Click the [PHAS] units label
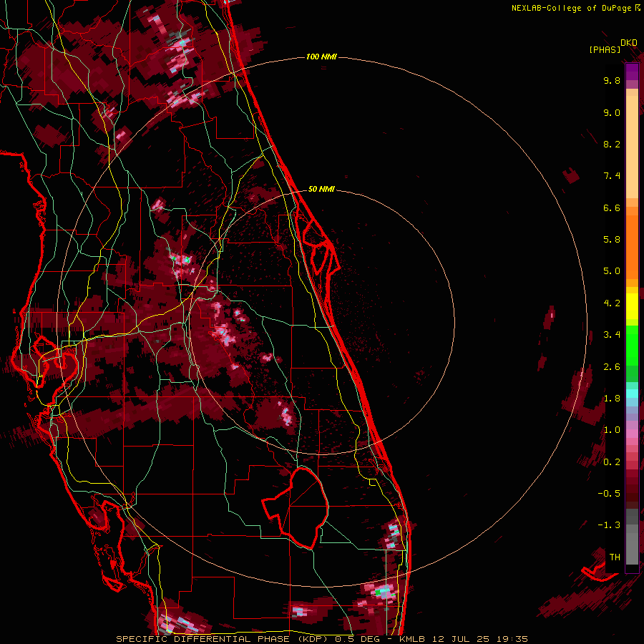The image size is (644, 644). (x=605, y=50)
